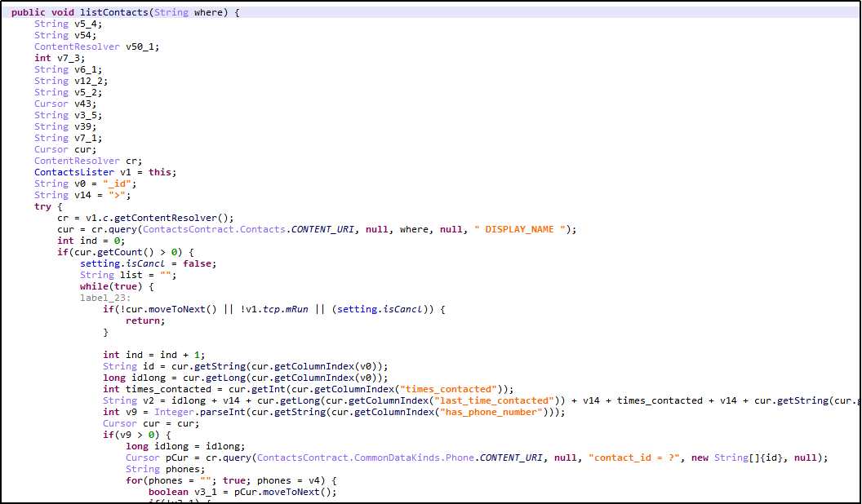Place cursor on the return statement
Screen dimensions: 862x504
tap(144, 321)
